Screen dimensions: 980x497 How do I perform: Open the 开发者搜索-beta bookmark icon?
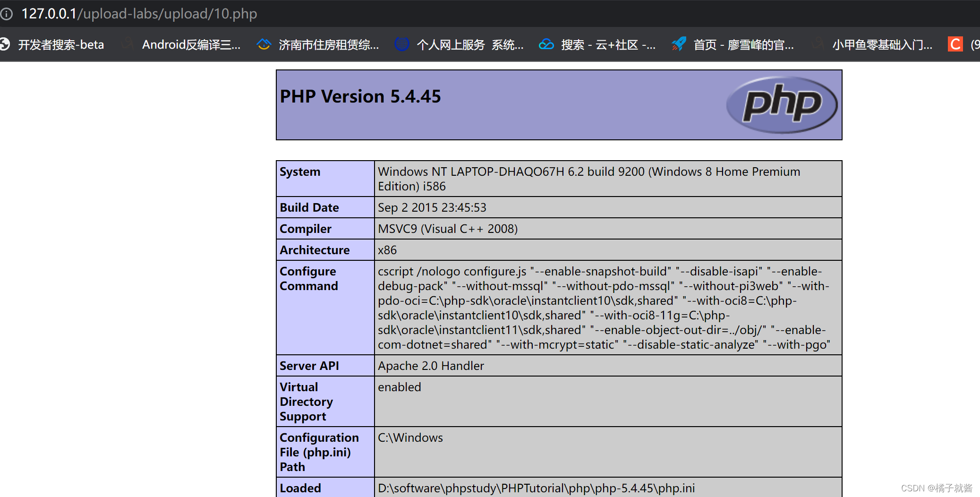[5, 44]
